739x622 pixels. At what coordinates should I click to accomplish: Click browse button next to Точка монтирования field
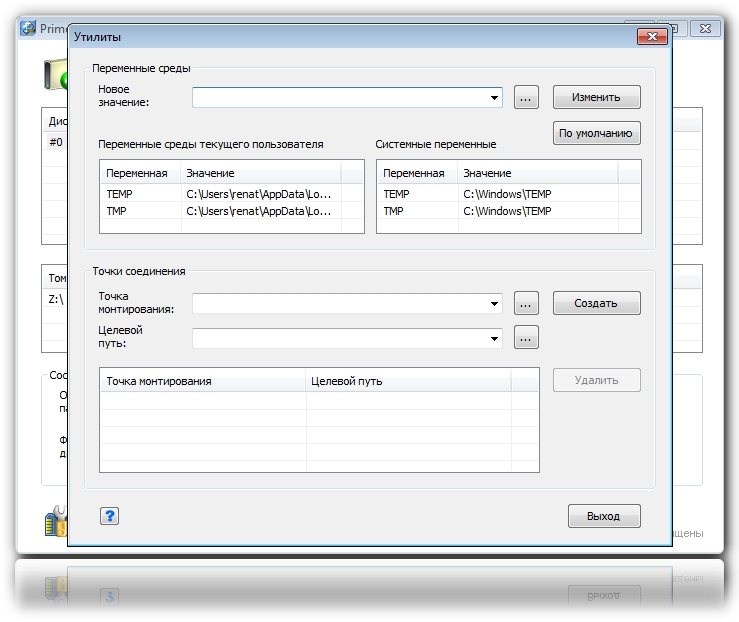pos(527,303)
